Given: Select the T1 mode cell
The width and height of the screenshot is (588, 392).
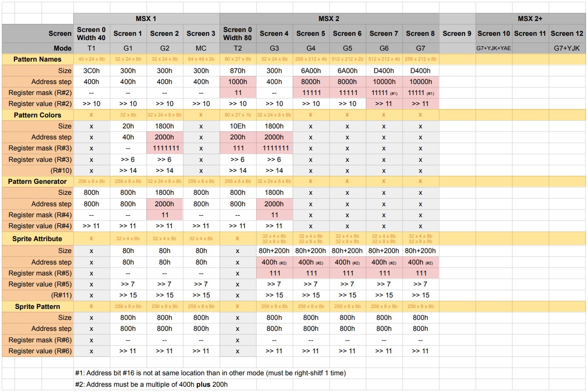Looking at the screenshot, I should [x=91, y=48].
